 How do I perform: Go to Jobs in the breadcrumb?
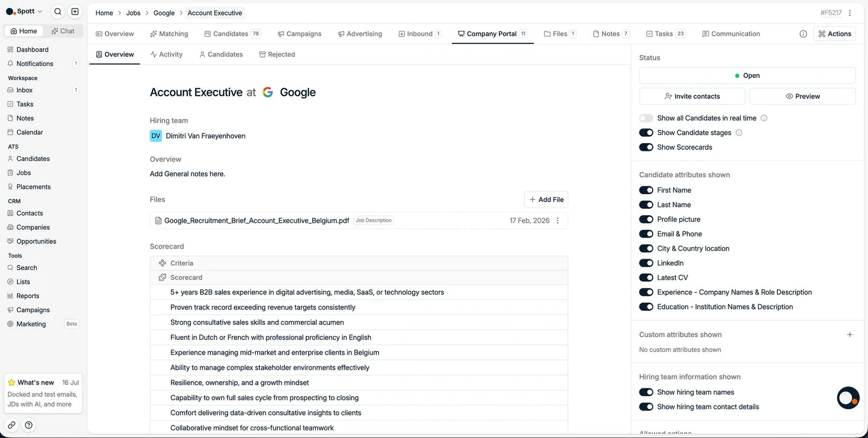point(133,13)
